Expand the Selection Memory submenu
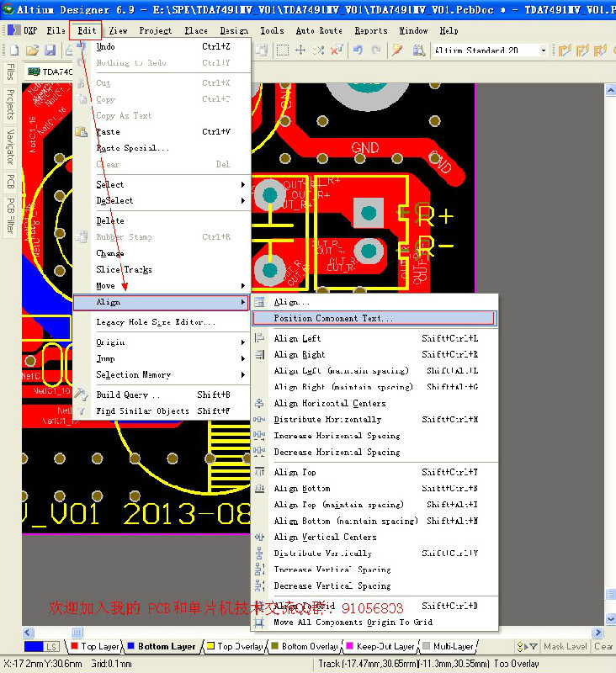 pyautogui.click(x=162, y=374)
